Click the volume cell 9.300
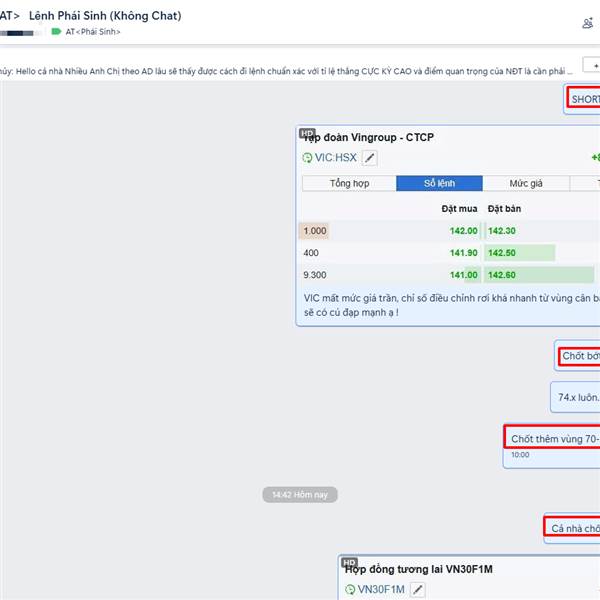600x600 pixels. tap(315, 275)
